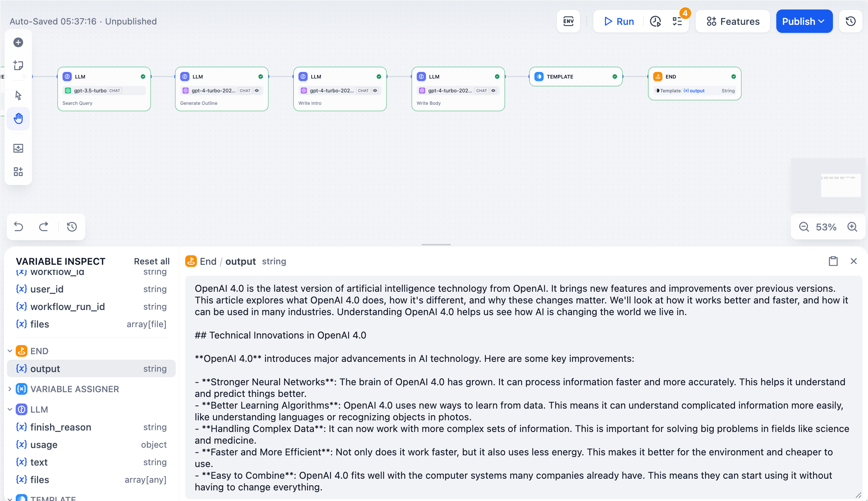
Task: Open the checklist icon with badge 4
Action: point(677,21)
